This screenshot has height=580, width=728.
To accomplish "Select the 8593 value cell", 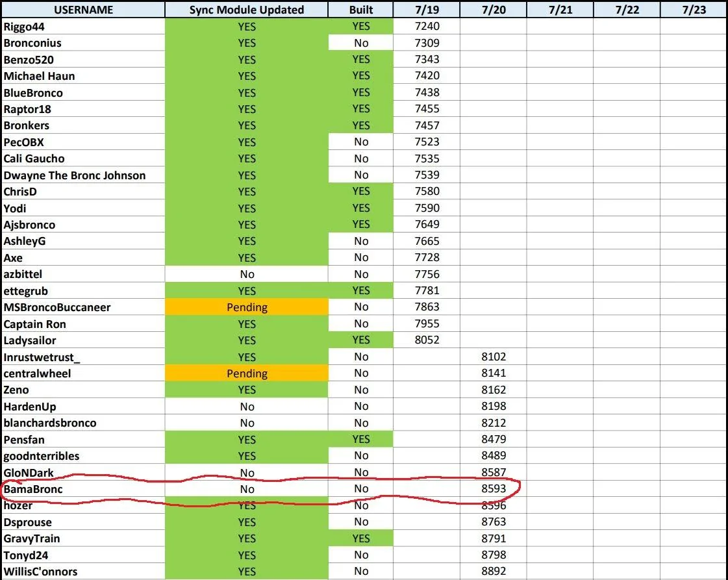I will coord(494,489).
